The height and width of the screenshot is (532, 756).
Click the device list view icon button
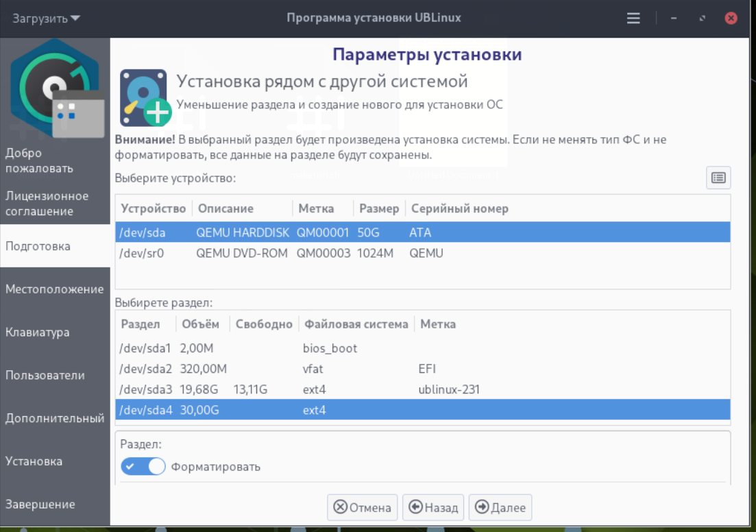[718, 178]
